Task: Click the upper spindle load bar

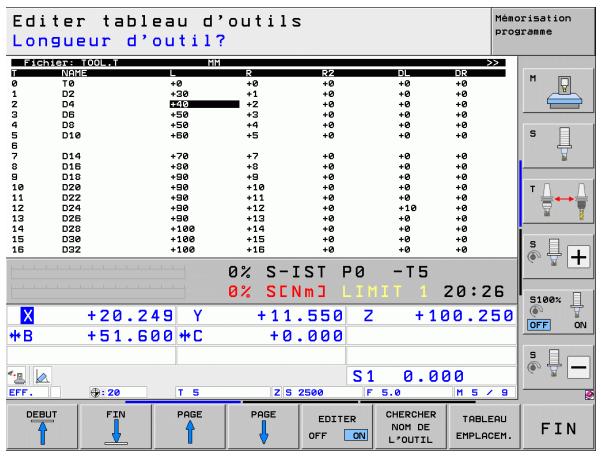Action: click(98, 271)
